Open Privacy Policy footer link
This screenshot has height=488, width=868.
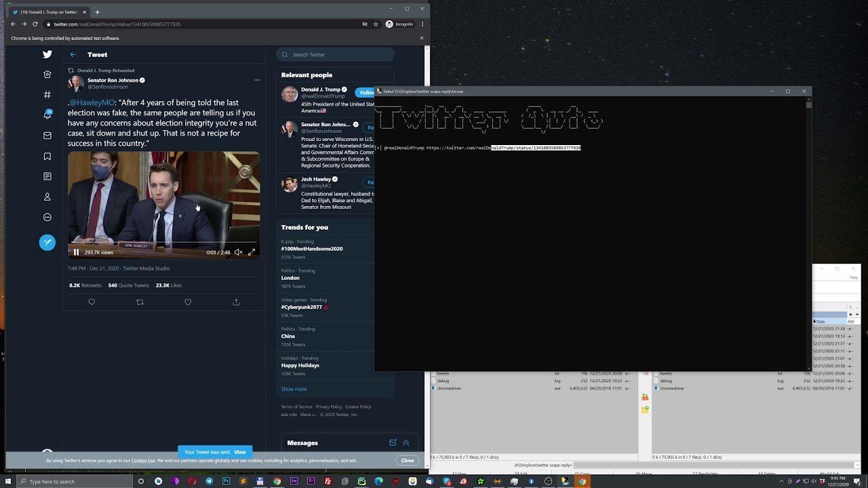click(x=329, y=407)
